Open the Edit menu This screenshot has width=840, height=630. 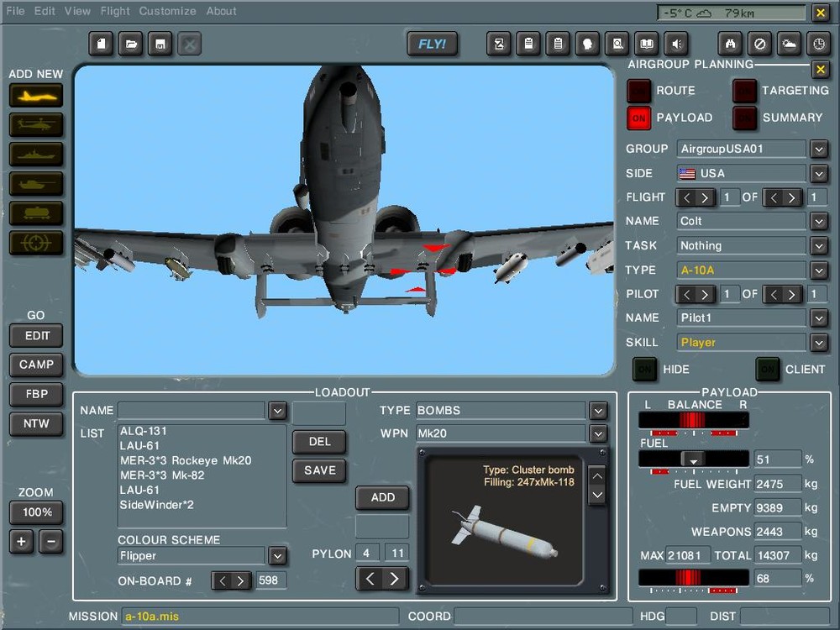(x=45, y=11)
